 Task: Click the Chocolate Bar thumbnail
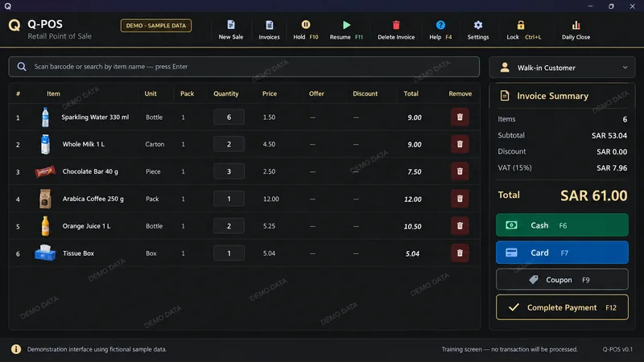click(x=45, y=171)
